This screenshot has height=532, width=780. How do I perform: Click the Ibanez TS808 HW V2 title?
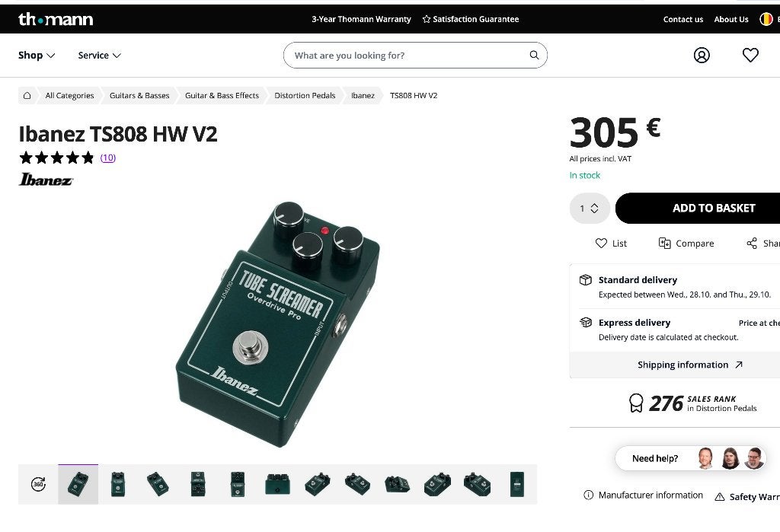[118, 134]
